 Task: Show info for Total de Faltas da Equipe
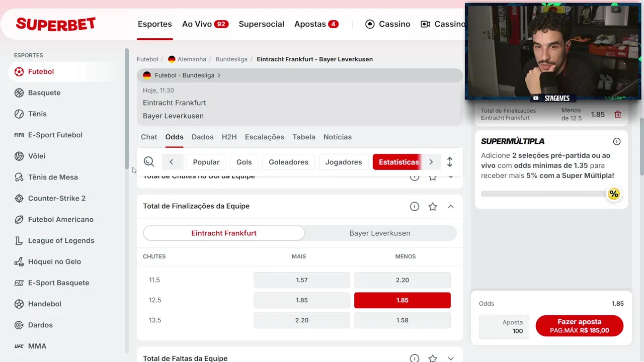(x=415, y=358)
